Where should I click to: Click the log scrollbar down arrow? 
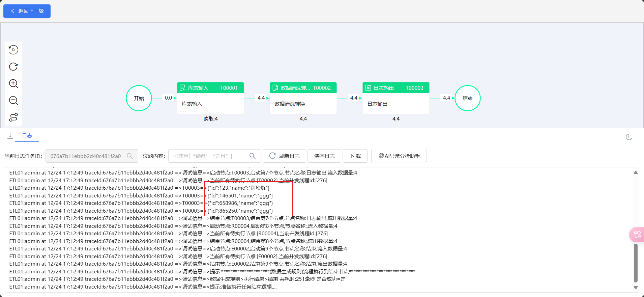[636, 288]
